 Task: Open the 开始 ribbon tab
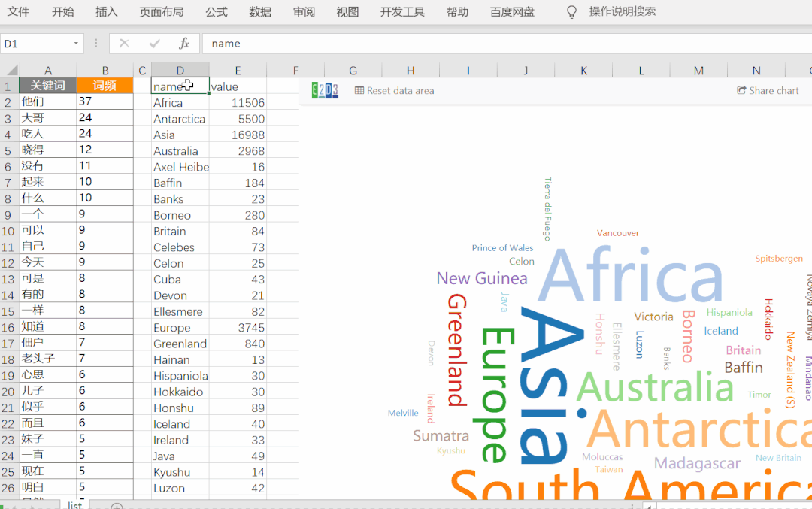click(62, 12)
